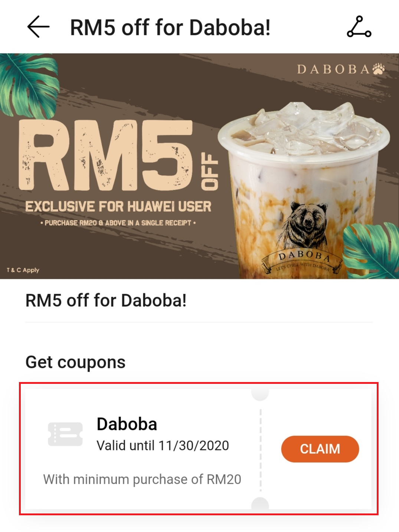Tap the share icon in header
Screen dimensions: 399x532
[x=359, y=27]
